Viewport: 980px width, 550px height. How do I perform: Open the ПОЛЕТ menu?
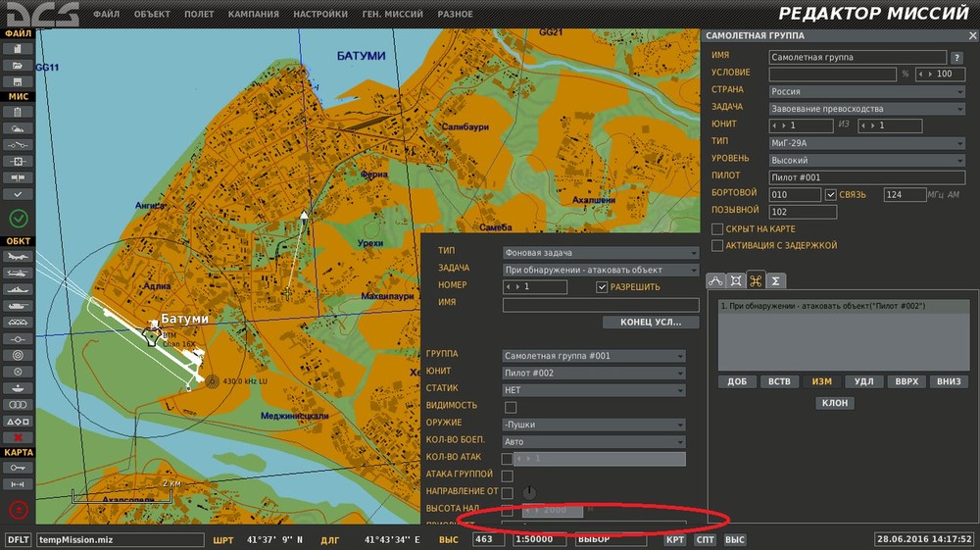pos(197,15)
